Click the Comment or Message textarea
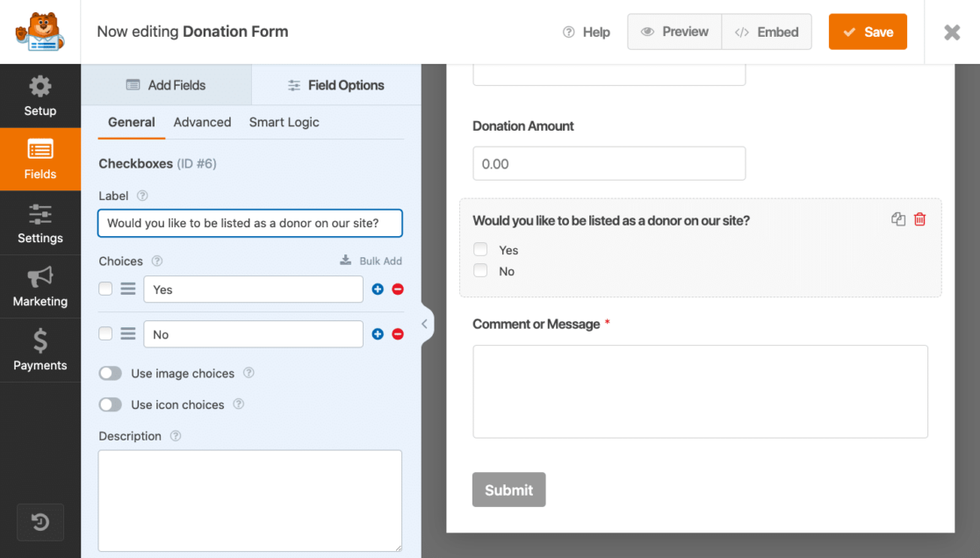The image size is (980, 558). (700, 392)
